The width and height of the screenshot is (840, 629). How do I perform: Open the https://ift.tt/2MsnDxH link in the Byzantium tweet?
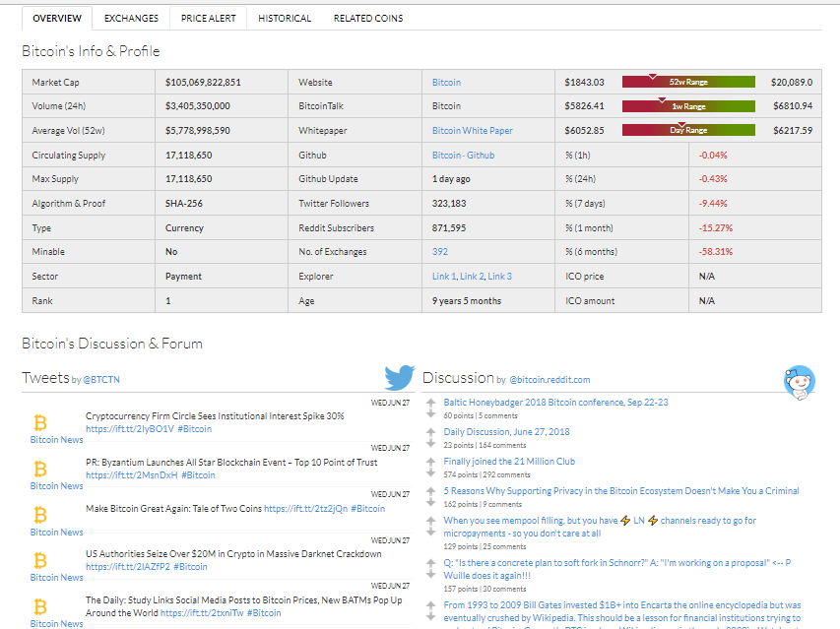(131, 474)
